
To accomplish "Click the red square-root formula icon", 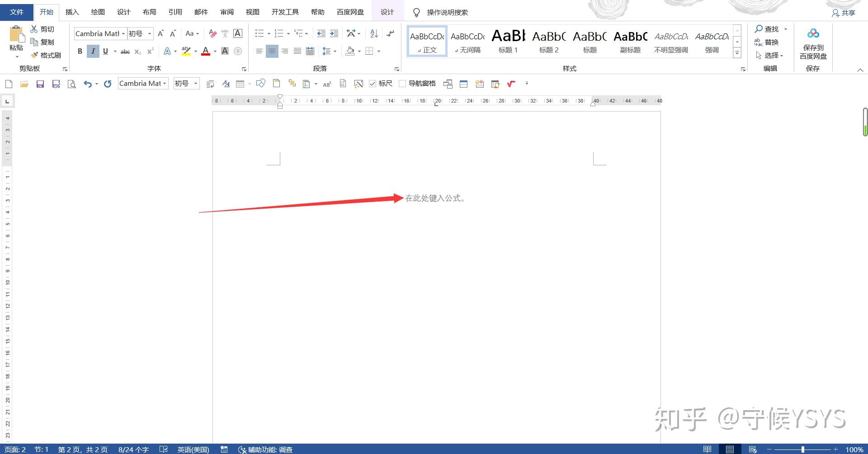I will pos(511,84).
